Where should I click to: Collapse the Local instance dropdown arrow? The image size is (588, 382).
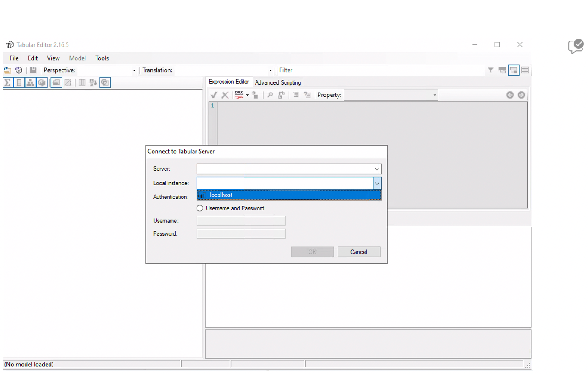pos(377,183)
